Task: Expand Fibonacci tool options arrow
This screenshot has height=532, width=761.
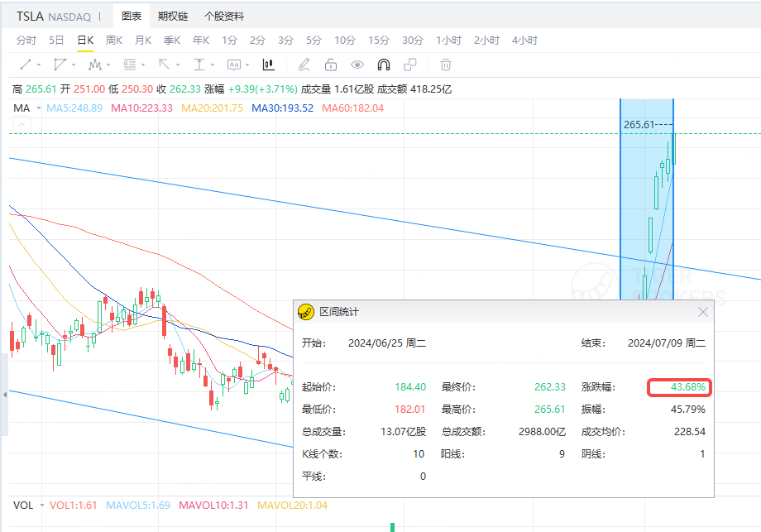Action: (143, 65)
